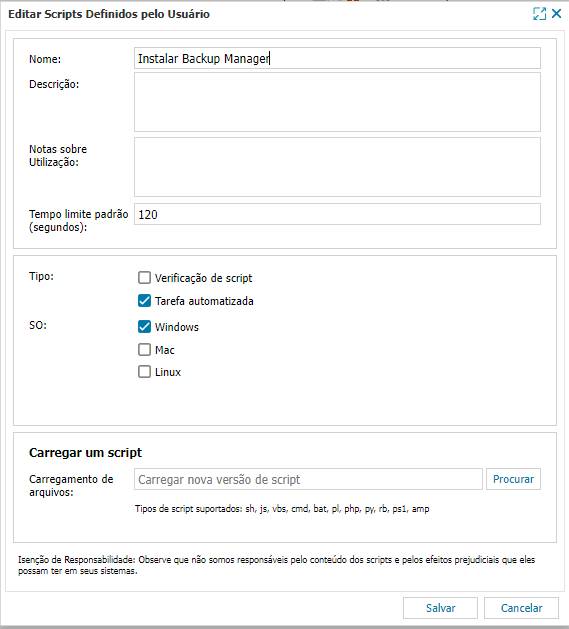Screen dimensions: 569x629
Task: Click the Tarefa automatizada label text
Action: (x=204, y=301)
